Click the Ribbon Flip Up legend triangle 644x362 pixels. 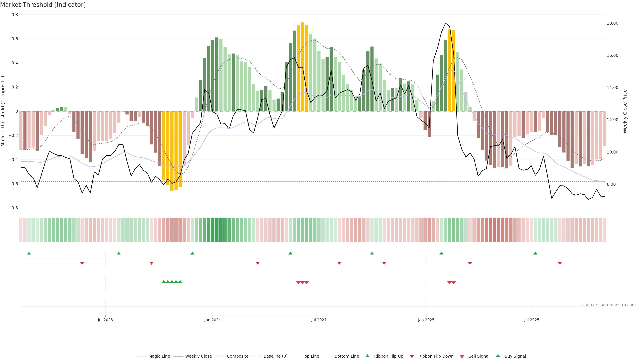tap(367, 356)
